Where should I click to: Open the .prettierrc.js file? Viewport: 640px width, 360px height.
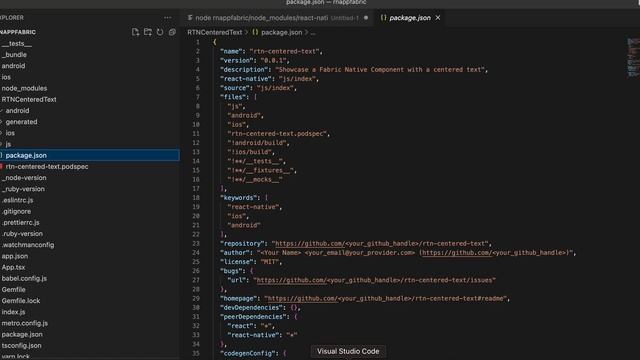(x=20, y=223)
